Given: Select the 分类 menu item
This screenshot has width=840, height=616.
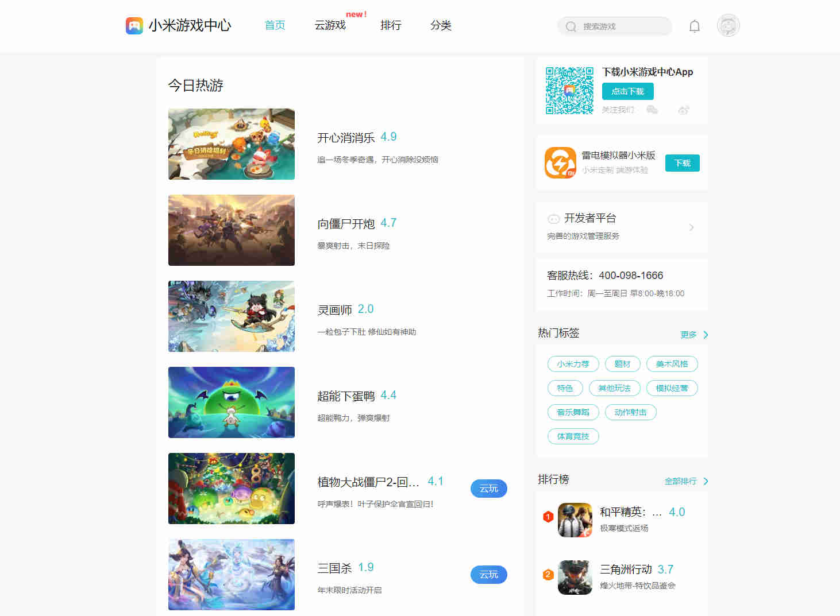Looking at the screenshot, I should pos(441,25).
